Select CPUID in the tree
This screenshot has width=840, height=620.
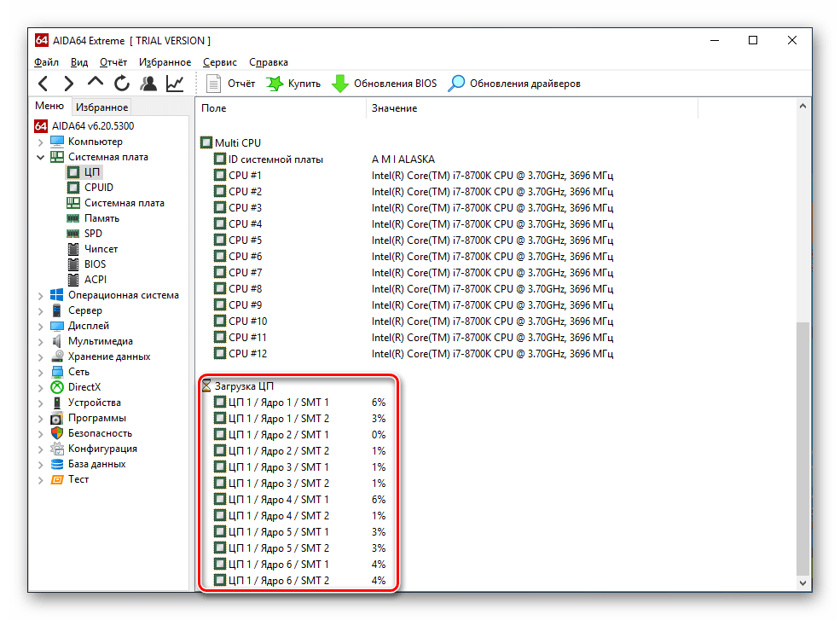tap(98, 188)
